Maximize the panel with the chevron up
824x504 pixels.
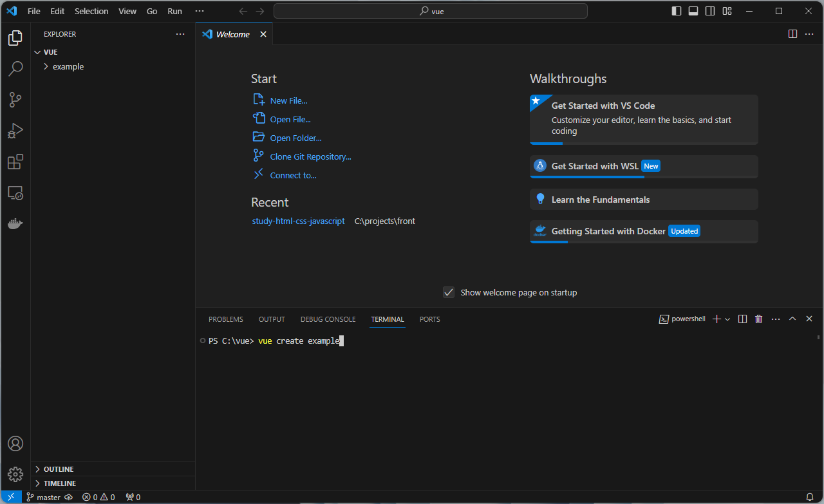click(792, 319)
